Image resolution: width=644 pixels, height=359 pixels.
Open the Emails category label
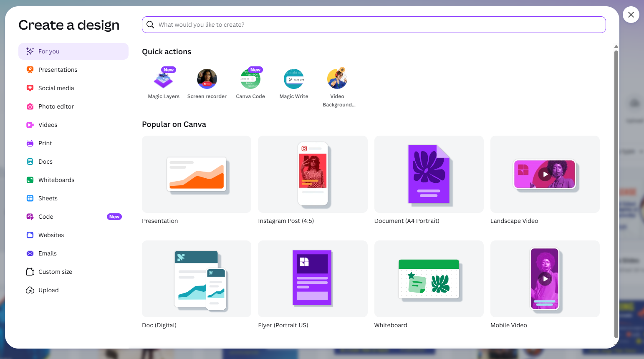tap(48, 253)
